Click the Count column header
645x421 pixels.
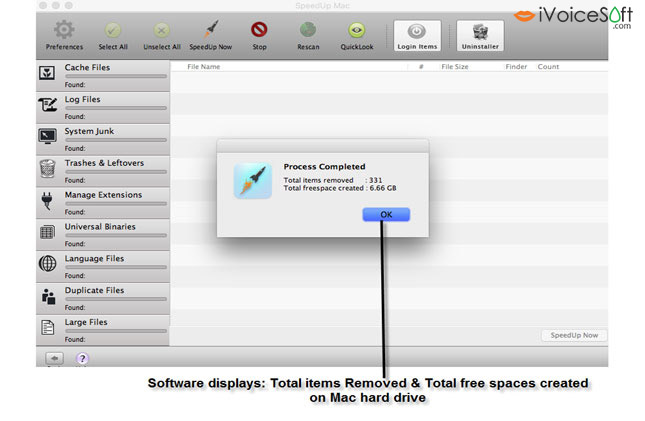[x=548, y=67]
